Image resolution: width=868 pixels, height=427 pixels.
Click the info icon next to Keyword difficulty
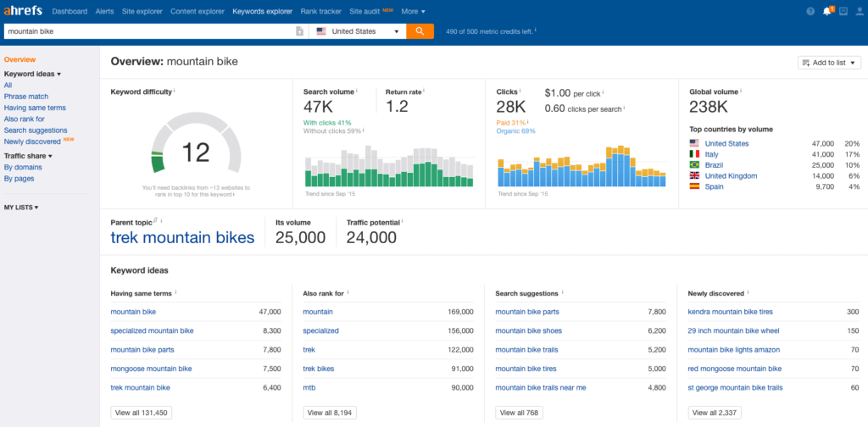(x=175, y=91)
